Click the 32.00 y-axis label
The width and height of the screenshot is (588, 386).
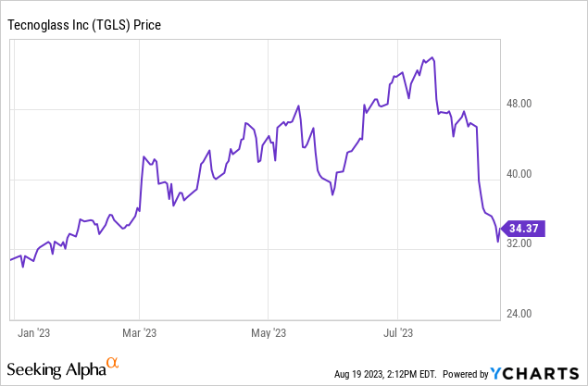coord(518,243)
